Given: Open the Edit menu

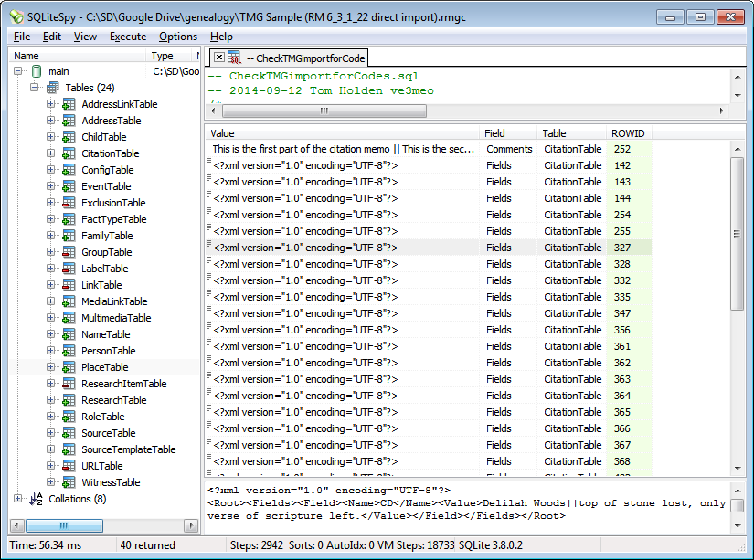Looking at the screenshot, I should click(52, 37).
